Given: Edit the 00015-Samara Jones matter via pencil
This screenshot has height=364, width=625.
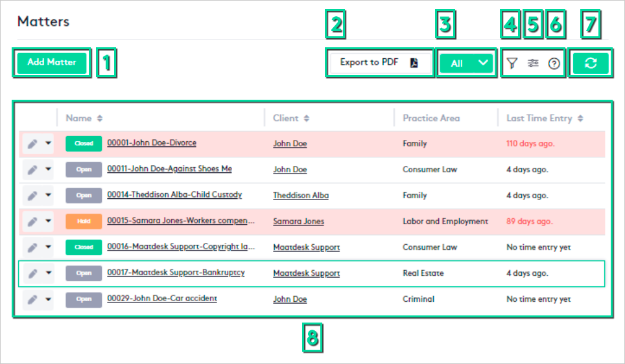Looking at the screenshot, I should tap(32, 222).
